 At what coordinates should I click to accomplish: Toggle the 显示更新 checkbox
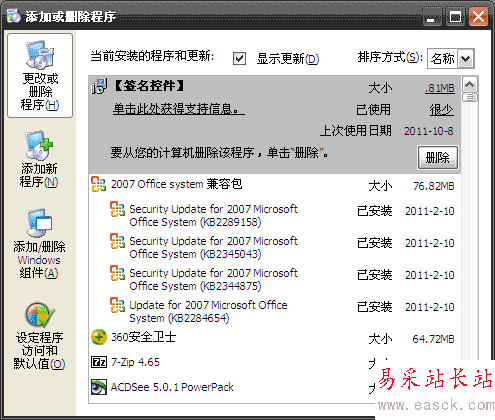(239, 58)
